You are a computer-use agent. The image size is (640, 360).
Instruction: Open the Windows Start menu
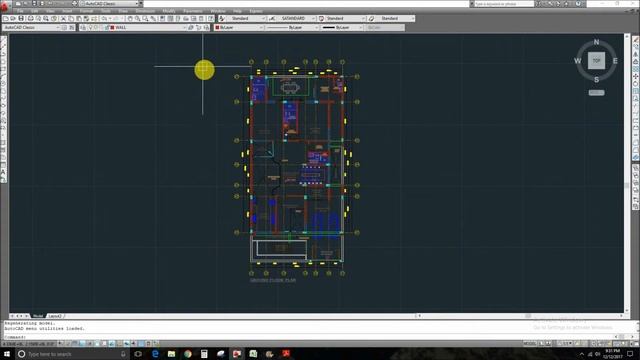pyautogui.click(x=7, y=354)
